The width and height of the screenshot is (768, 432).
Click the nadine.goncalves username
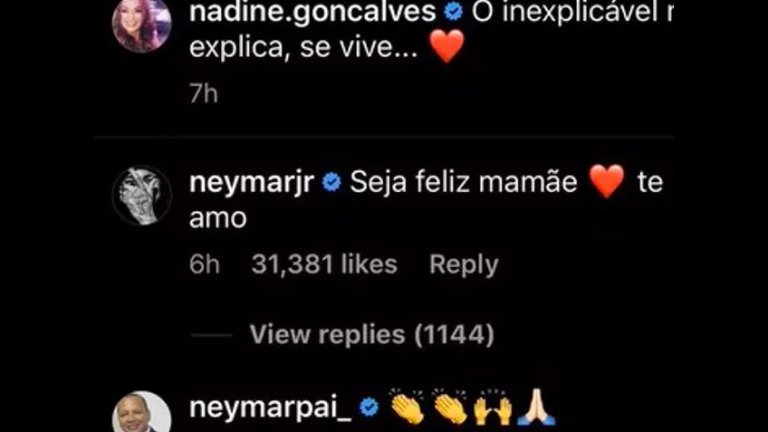(312, 12)
